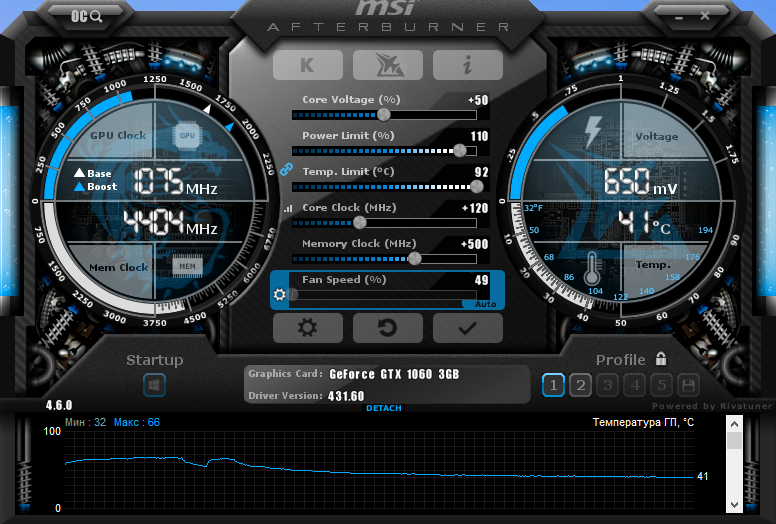Screen dimensions: 776x524
Task: Select profile slot 1
Action: tap(553, 385)
